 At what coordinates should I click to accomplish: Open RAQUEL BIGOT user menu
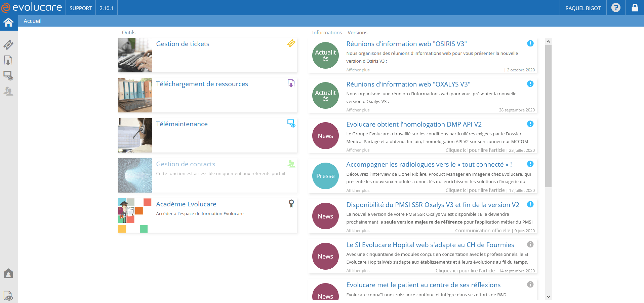point(583,8)
